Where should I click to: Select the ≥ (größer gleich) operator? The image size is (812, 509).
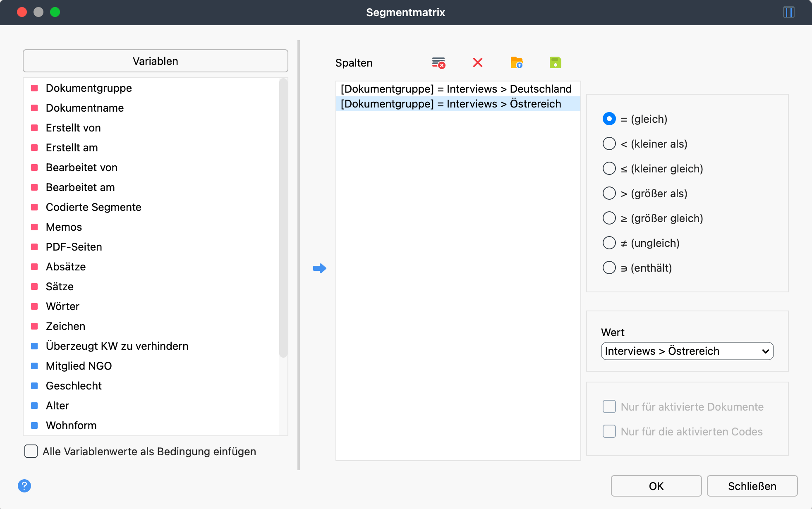pyautogui.click(x=609, y=218)
